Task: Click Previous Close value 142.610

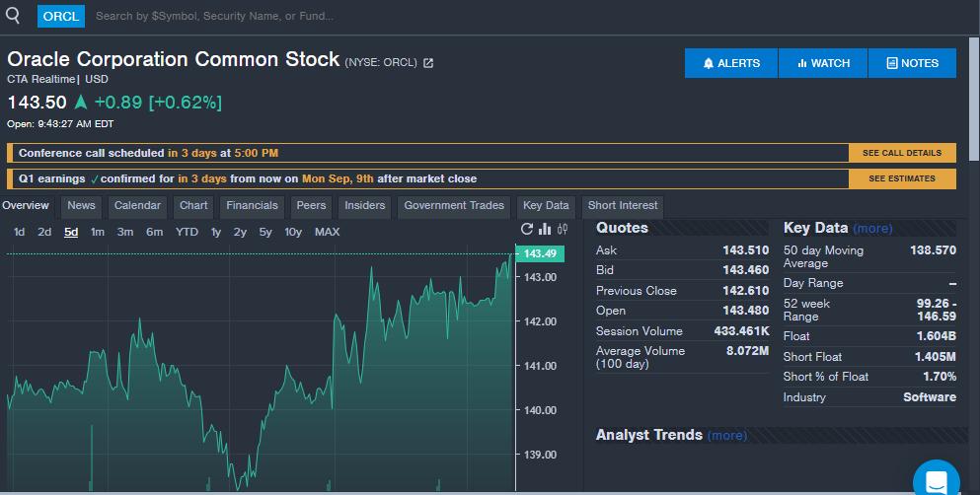Action: (746, 291)
